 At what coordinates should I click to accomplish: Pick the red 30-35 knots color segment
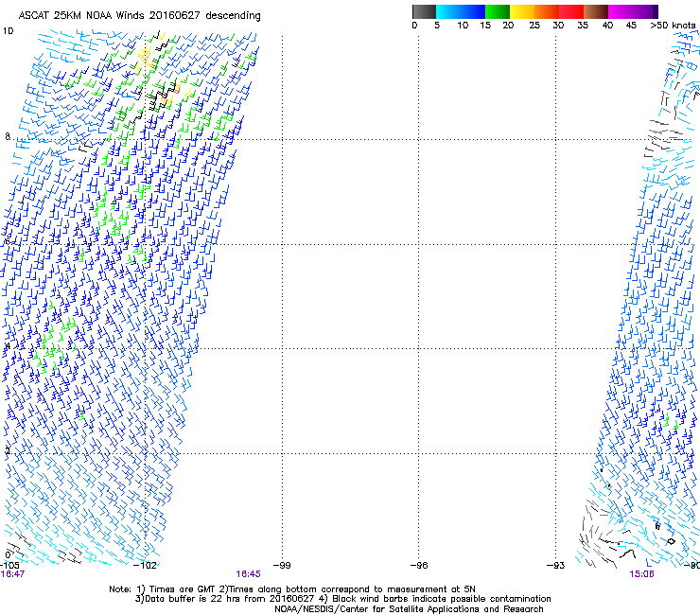pyautogui.click(x=571, y=11)
